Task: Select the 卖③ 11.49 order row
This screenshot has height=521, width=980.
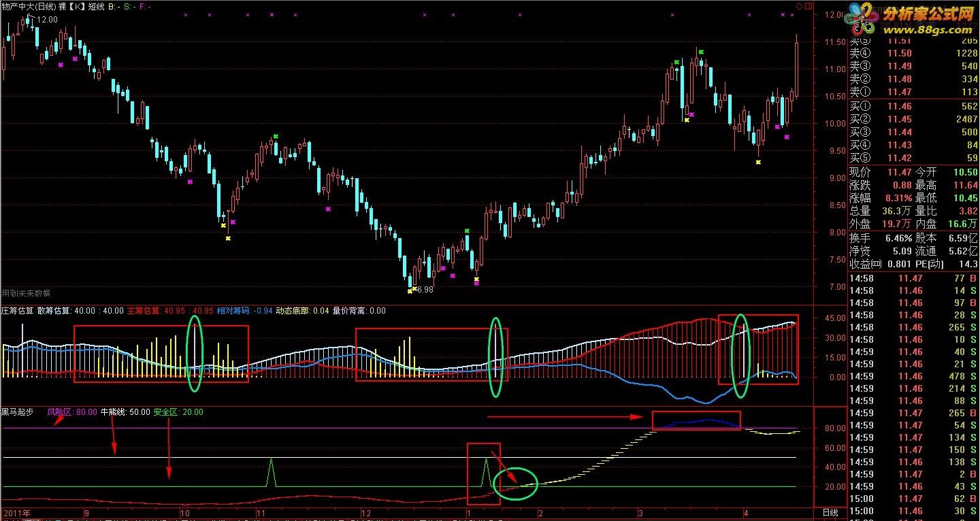Action: (913, 66)
